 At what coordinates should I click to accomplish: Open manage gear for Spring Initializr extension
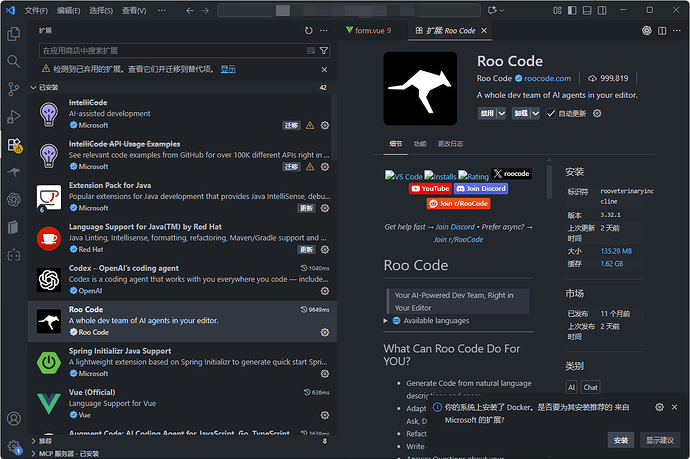325,374
